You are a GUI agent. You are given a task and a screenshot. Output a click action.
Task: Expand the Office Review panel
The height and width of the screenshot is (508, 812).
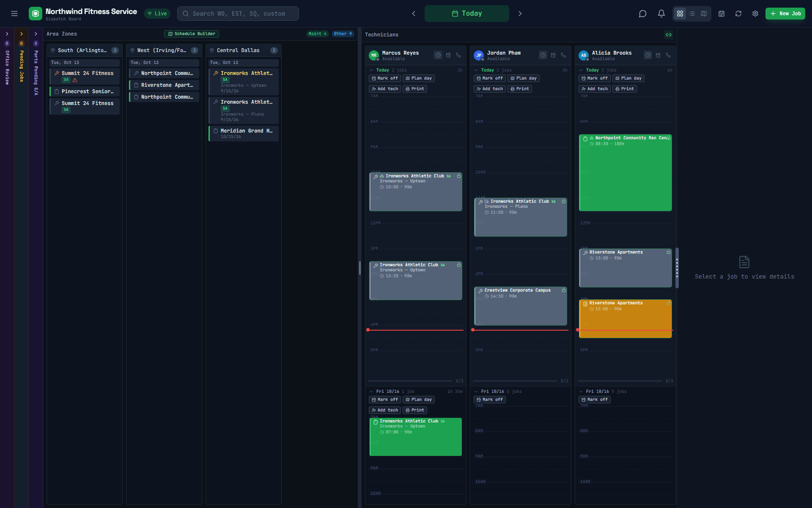[7, 34]
